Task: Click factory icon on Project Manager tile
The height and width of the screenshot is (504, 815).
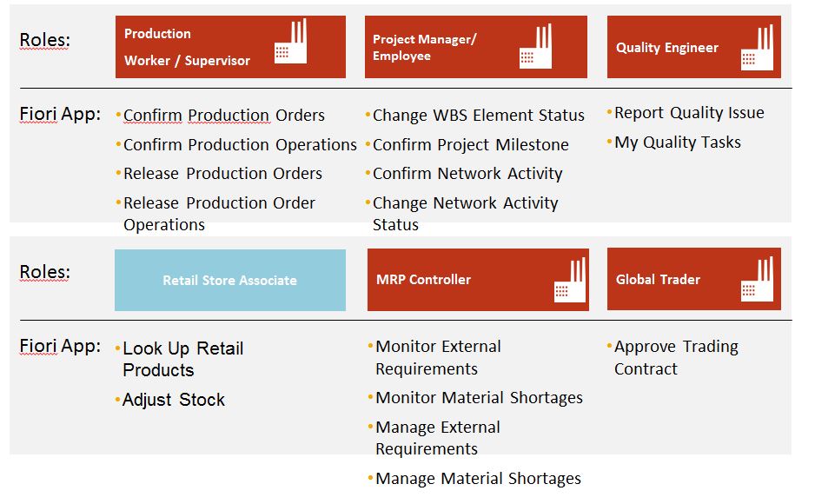Action: [535, 46]
